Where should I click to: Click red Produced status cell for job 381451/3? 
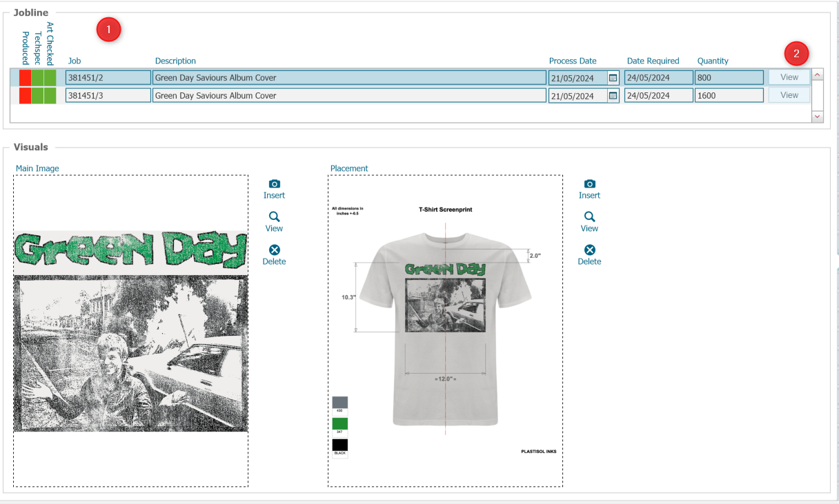pos(26,95)
